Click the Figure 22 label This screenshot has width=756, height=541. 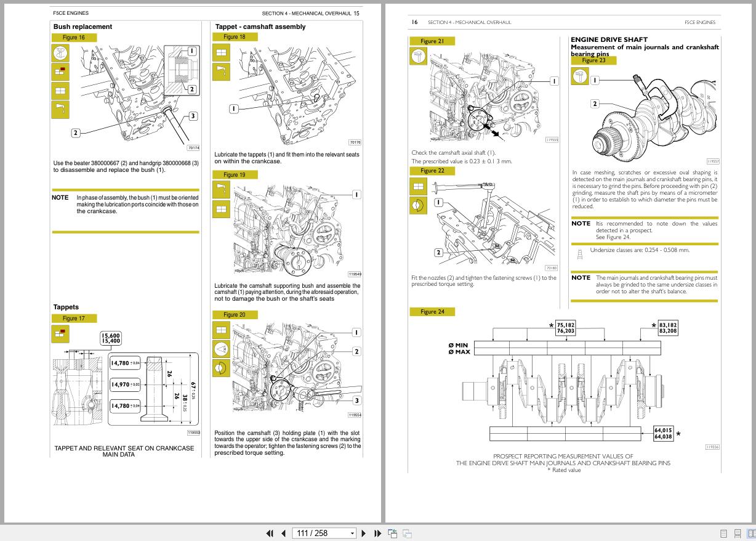tap(432, 171)
